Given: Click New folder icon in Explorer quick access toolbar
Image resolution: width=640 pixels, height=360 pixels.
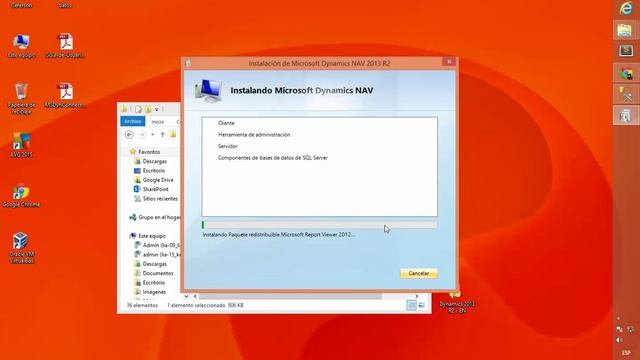Looking at the screenshot, I should coord(148,109).
